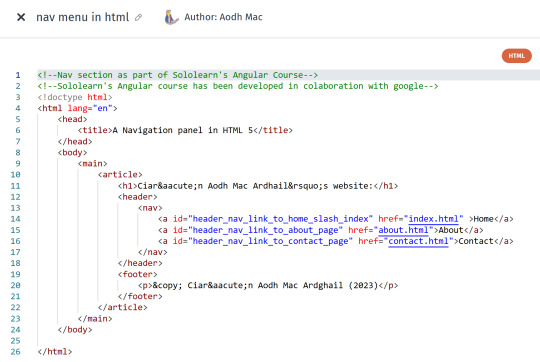Viewport: 540px width, 362px height.
Task: Click the closing </body> tag
Action: coord(75,330)
